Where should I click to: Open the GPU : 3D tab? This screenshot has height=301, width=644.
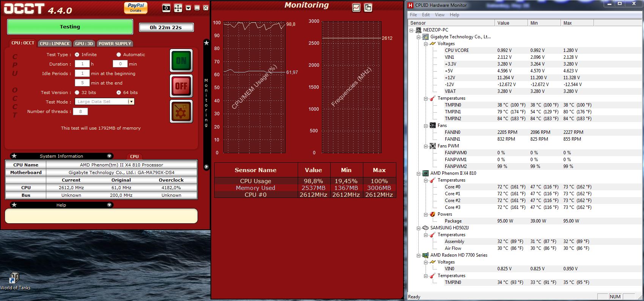click(x=84, y=44)
